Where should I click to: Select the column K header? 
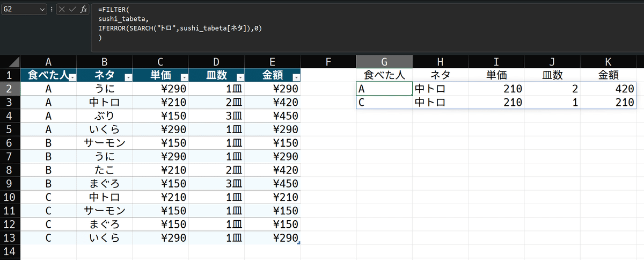tap(608, 62)
